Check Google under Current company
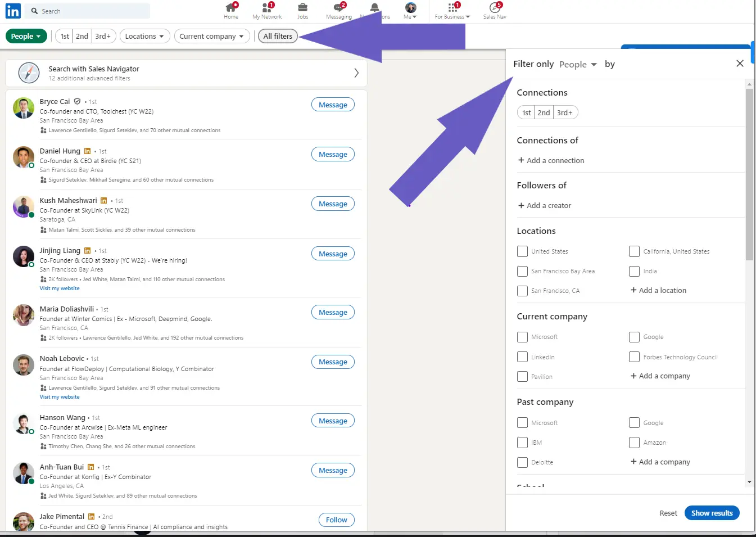 (x=634, y=337)
